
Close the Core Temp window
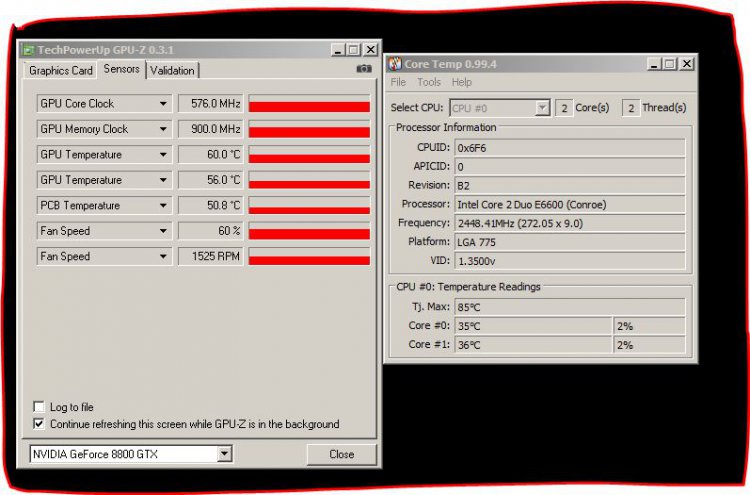click(686, 64)
